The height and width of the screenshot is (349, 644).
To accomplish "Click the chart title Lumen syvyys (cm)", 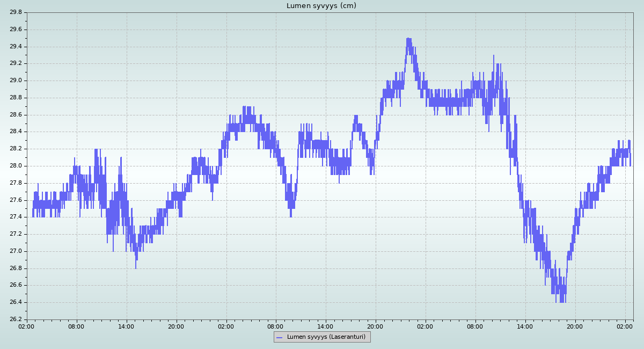I will (x=321, y=6).
